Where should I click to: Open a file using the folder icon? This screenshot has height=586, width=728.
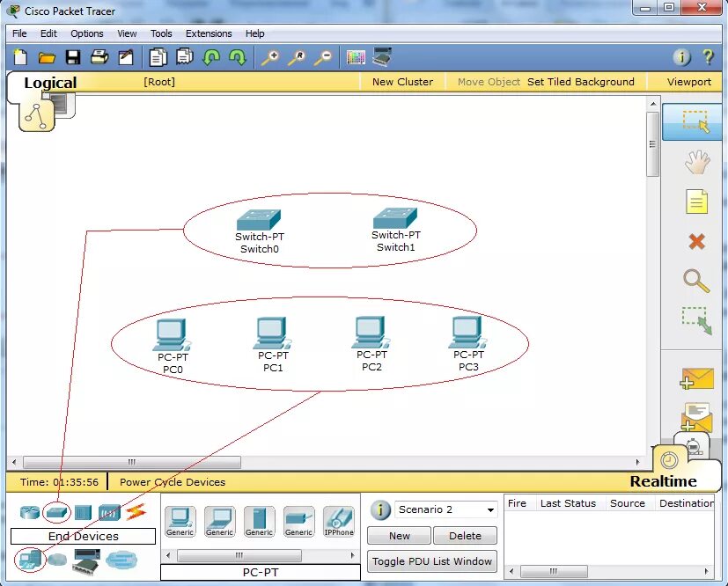click(x=47, y=57)
